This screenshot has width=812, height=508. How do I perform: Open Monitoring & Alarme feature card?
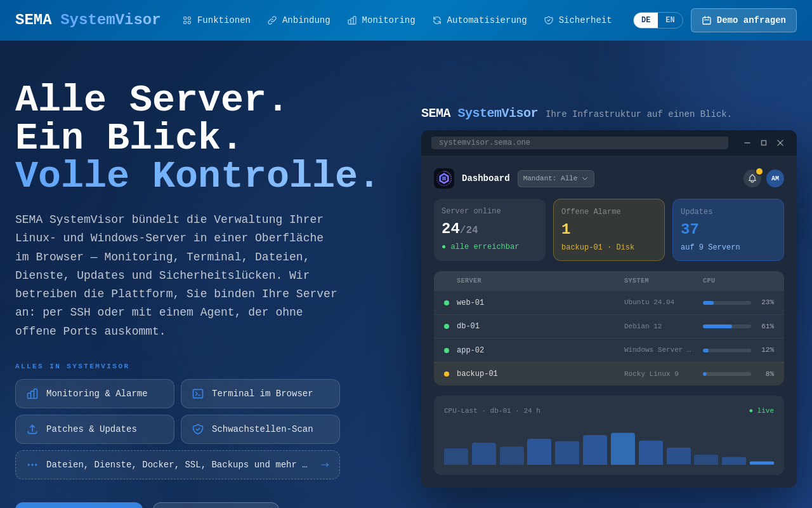[x=95, y=394]
